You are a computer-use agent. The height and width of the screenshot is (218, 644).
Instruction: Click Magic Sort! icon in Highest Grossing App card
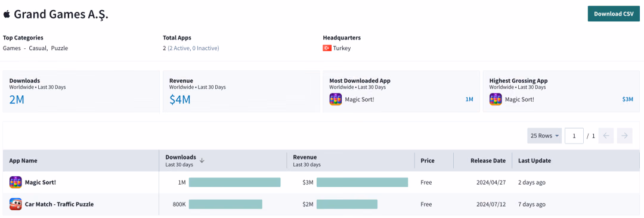pos(496,99)
